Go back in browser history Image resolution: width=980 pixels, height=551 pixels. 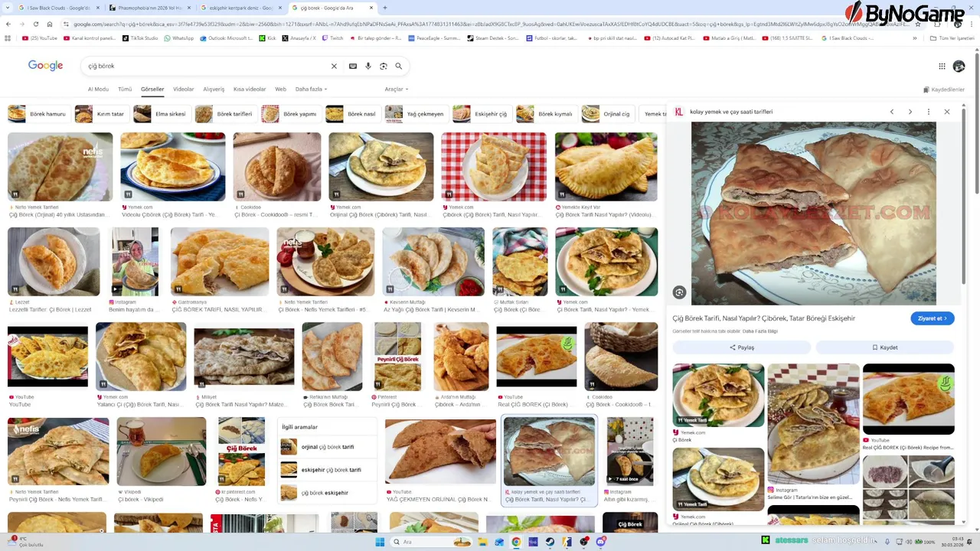(x=8, y=24)
